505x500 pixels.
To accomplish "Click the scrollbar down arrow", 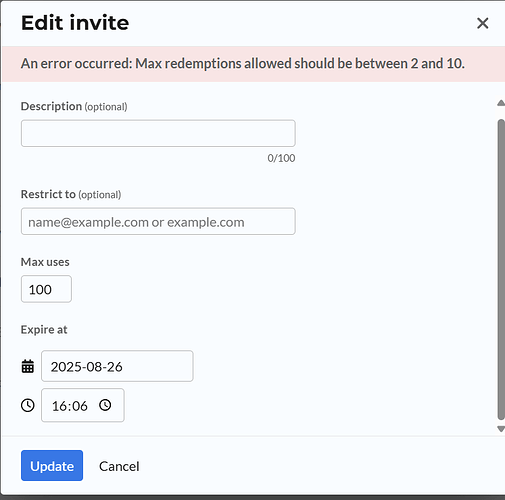I will tap(501, 429).
